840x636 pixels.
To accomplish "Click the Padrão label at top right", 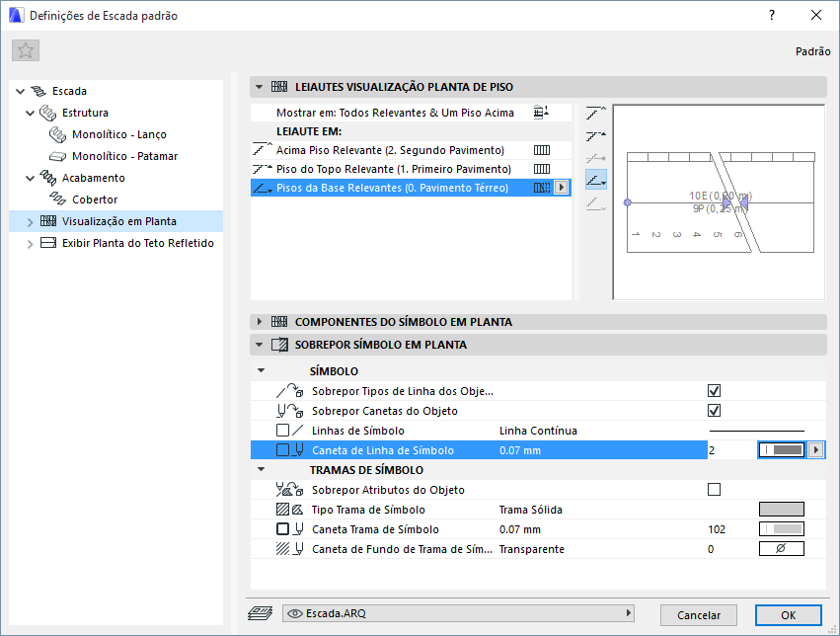I will tap(812, 51).
